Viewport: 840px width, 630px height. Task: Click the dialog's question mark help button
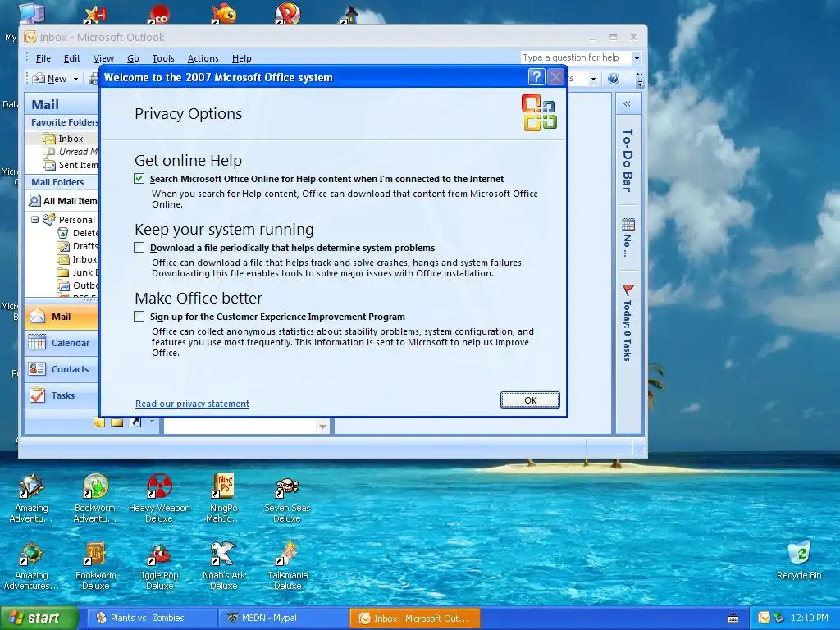click(536, 77)
